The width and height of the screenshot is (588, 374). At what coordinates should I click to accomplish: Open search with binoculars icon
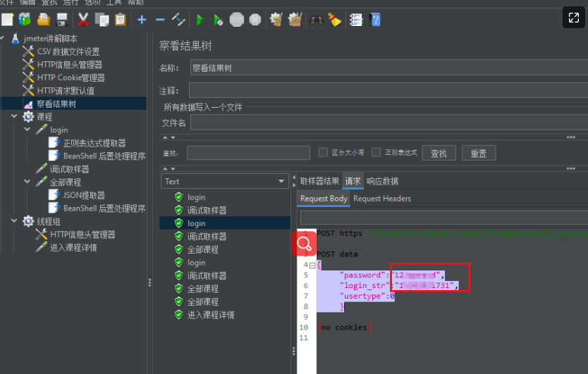(x=317, y=20)
